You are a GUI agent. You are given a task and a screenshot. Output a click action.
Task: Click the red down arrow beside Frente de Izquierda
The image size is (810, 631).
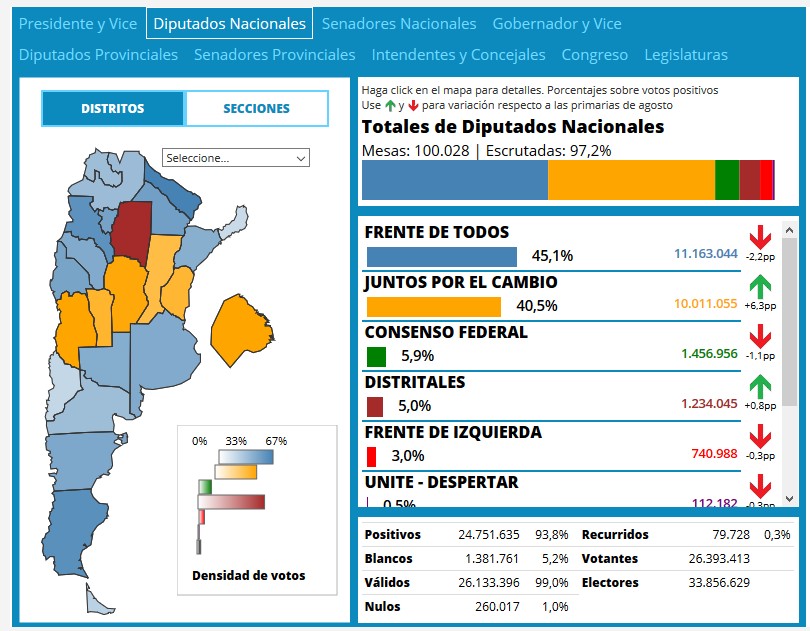(x=760, y=437)
